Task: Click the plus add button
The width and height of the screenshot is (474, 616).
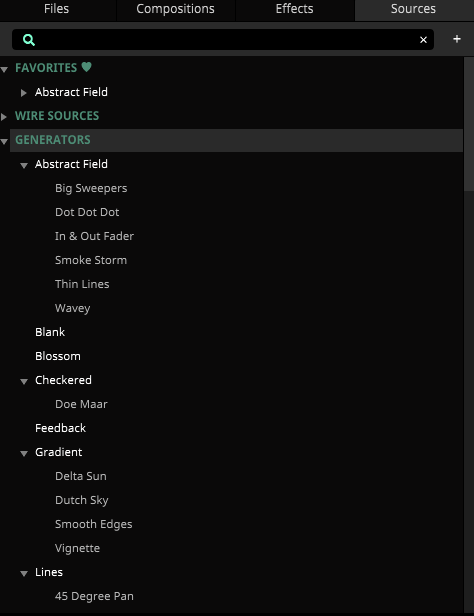Action: (x=457, y=39)
